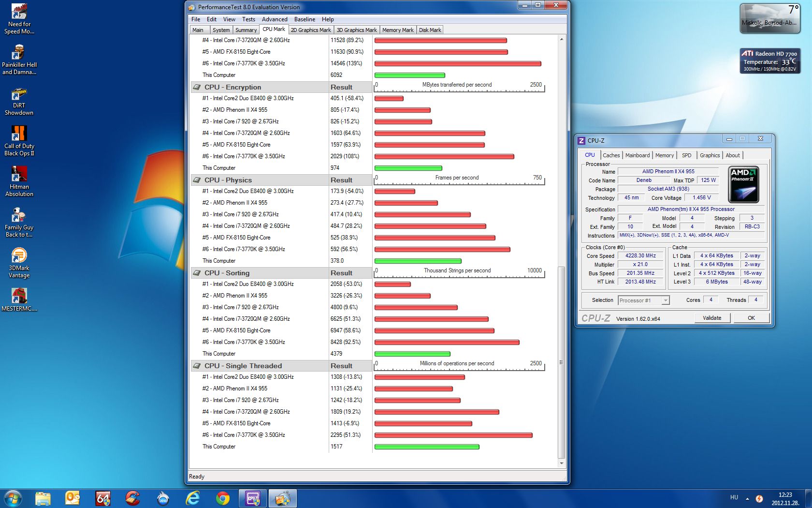Viewport: 812px width, 508px height.
Task: Open the SPD tab in CPU-Z
Action: tap(687, 155)
